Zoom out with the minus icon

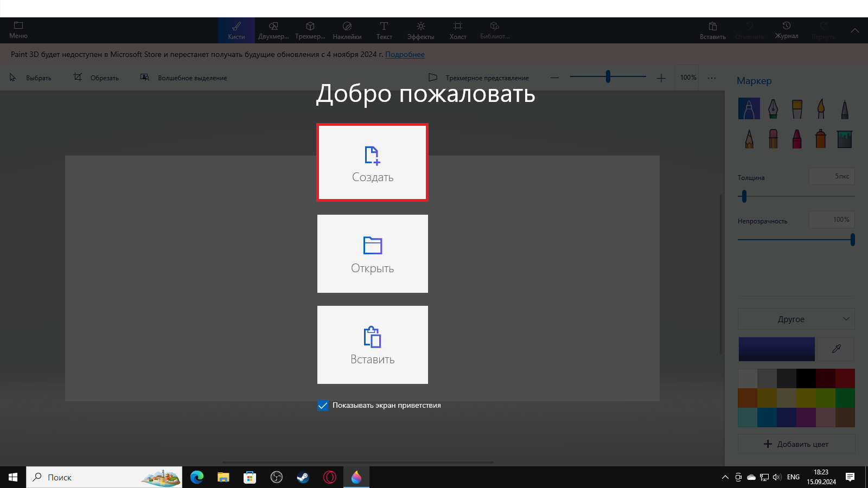554,78
